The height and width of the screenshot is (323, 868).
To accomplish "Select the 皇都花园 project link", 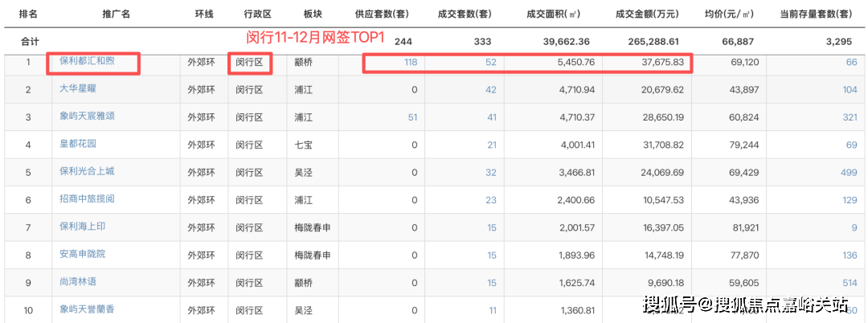I will pos(77,144).
